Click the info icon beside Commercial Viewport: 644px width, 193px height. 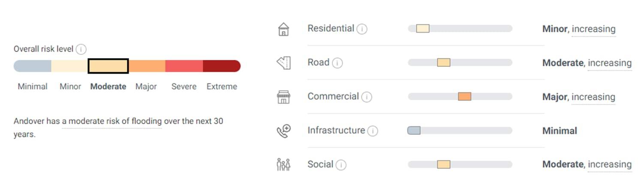(367, 97)
